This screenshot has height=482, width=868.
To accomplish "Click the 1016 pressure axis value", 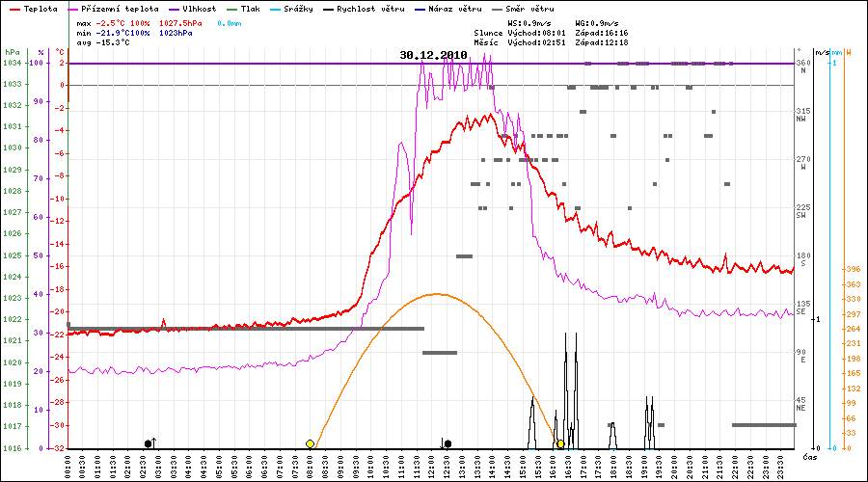I will pos(13,448).
